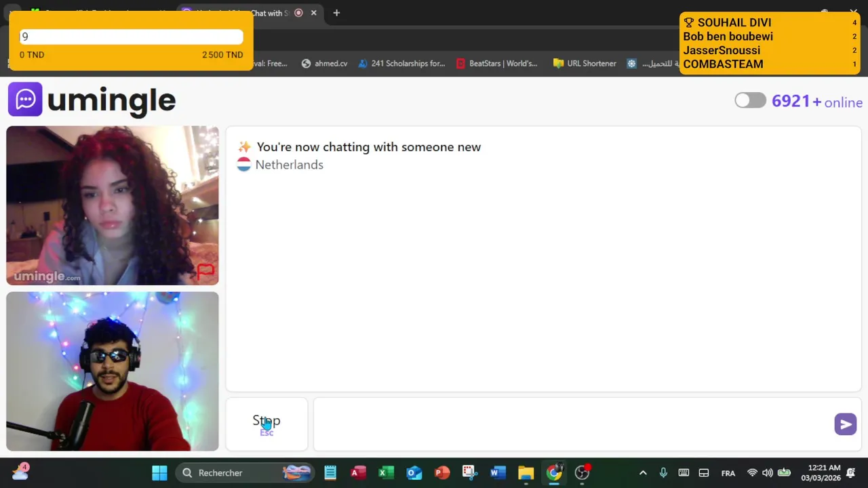Open the 241 Scholarships bookmark

pos(401,64)
